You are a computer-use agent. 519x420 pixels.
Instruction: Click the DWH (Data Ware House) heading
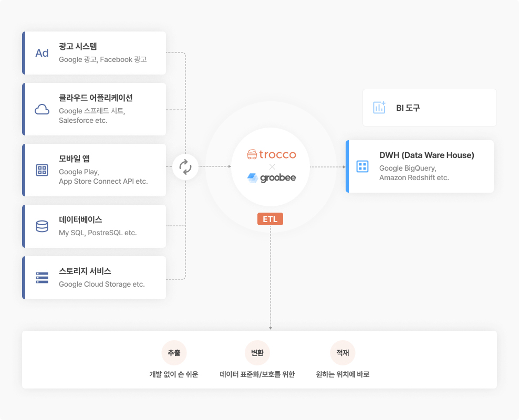427,155
